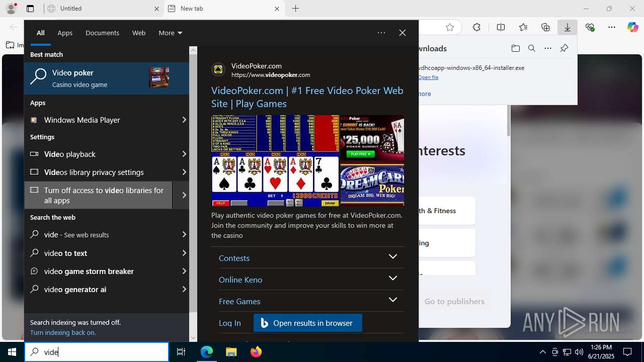Launch Firefox from the taskbar

point(256,352)
